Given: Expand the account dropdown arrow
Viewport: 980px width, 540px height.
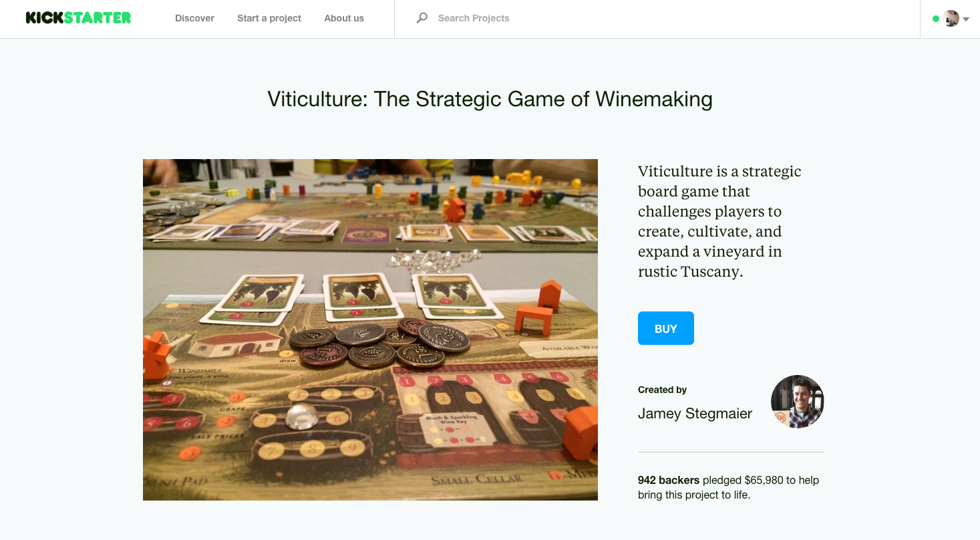Looking at the screenshot, I should click(x=966, y=19).
